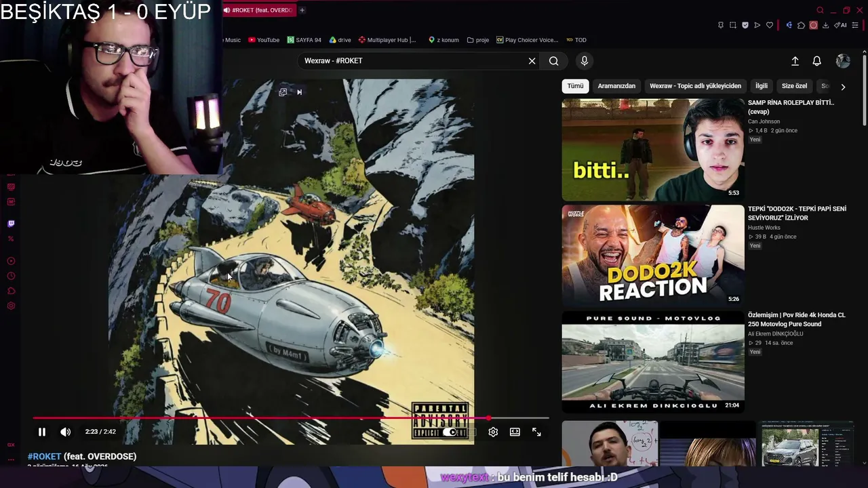Open YouTube notifications bell

click(x=817, y=61)
